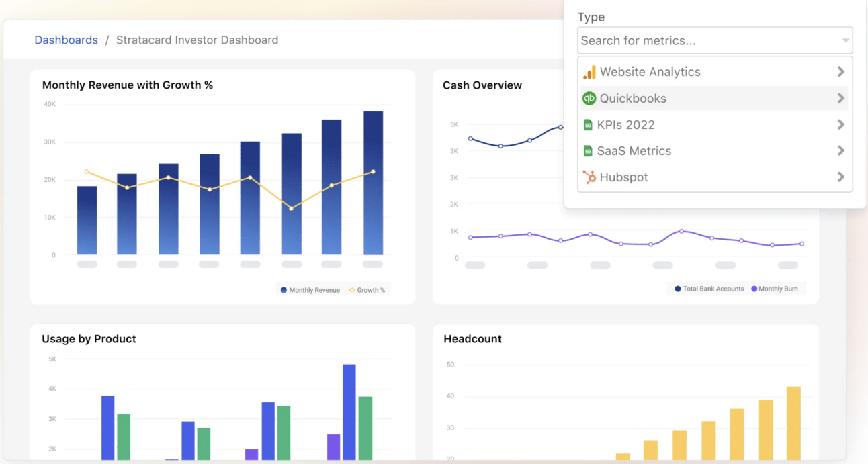Choose SaaS Metrics menu entry
Image resolution: width=868 pixels, height=464 pixels.
tap(714, 151)
